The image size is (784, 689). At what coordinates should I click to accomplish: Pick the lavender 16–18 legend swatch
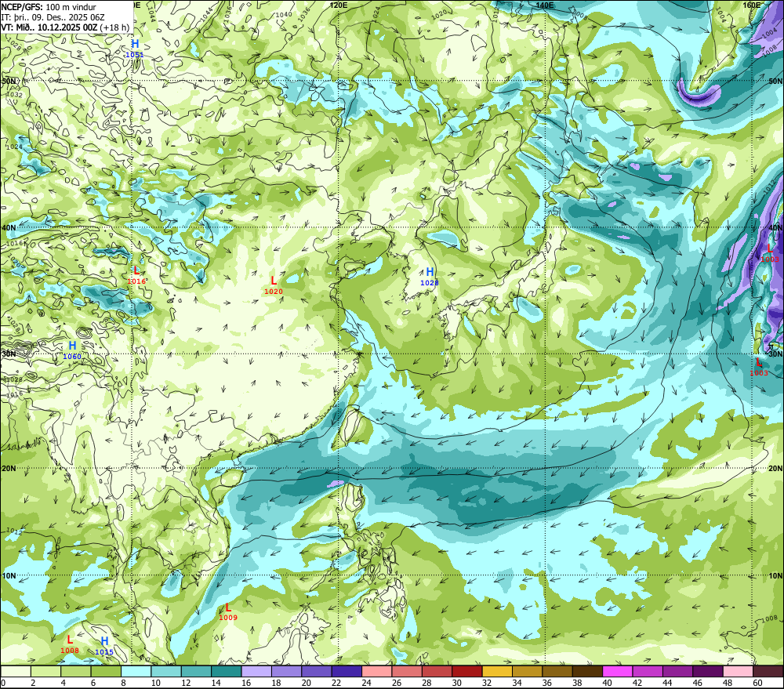click(x=256, y=671)
